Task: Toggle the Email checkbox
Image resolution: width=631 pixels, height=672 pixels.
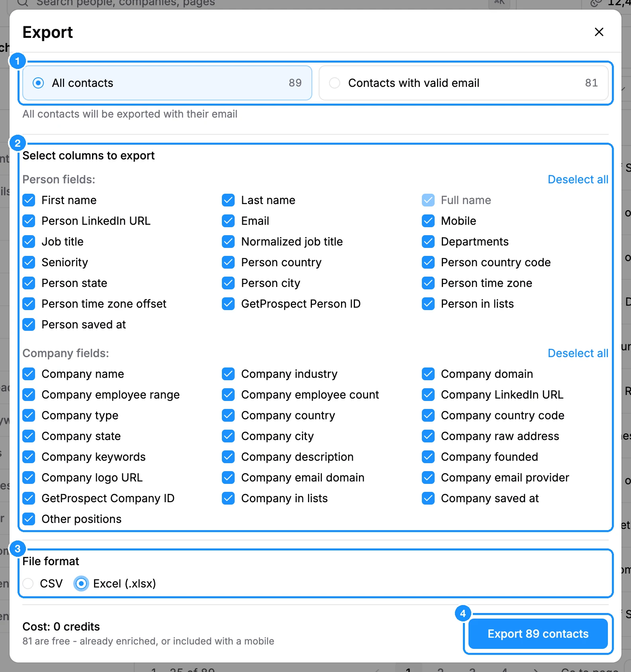Action: 228,221
